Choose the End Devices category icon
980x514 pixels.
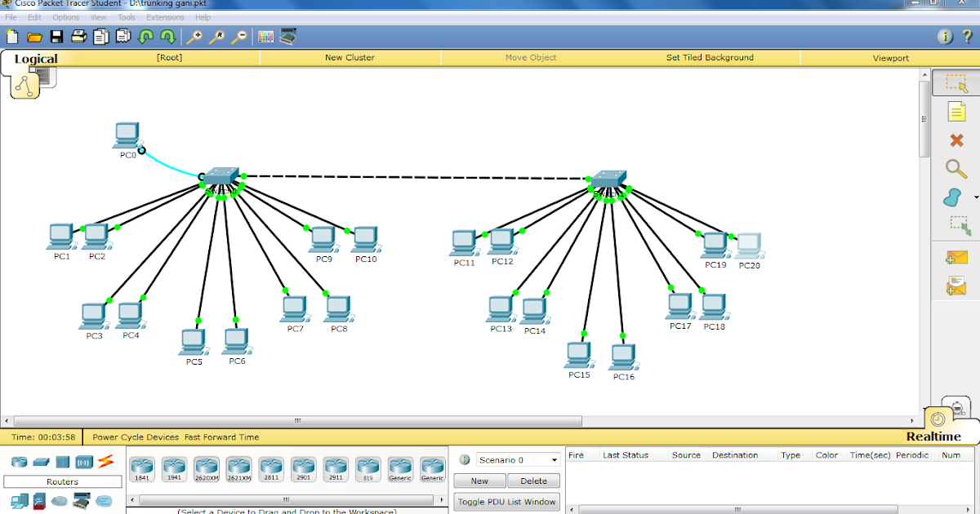tap(20, 501)
